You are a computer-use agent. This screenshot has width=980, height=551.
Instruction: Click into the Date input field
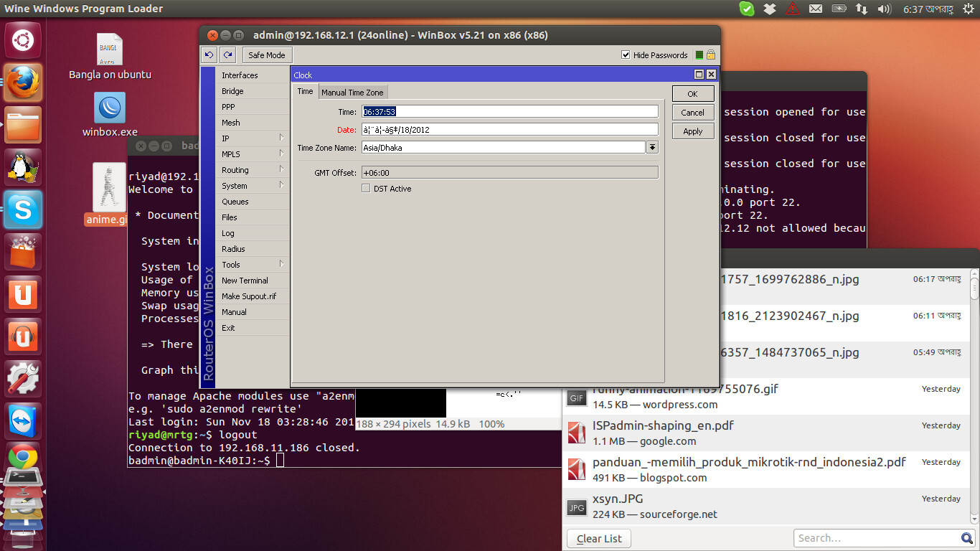[x=510, y=130]
